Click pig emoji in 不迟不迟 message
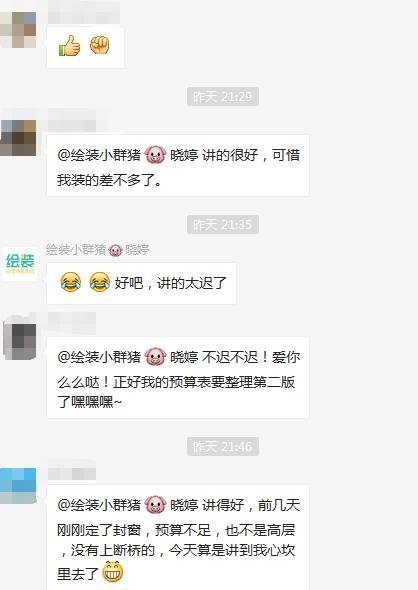Viewport: 418px width, 590px height. coord(155,356)
